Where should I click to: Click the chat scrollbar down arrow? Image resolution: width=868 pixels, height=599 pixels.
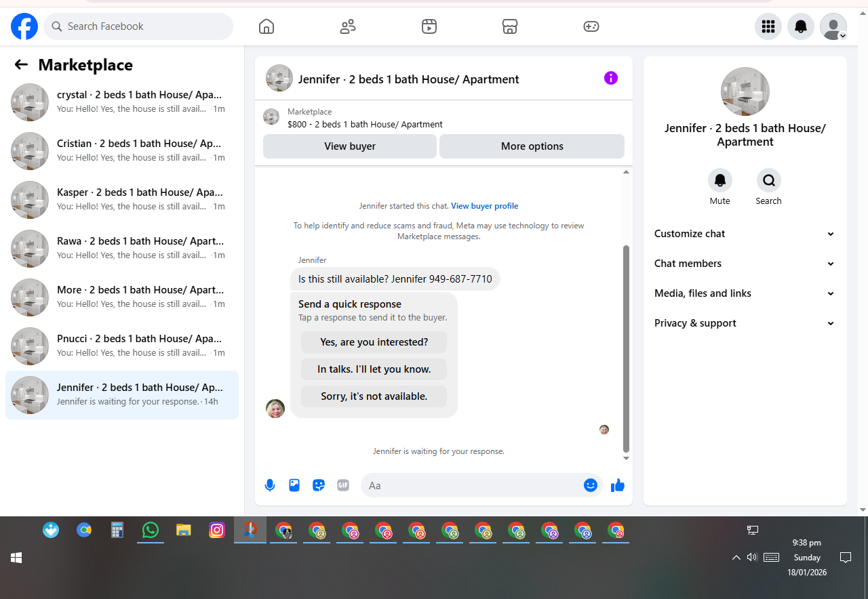coord(626,459)
